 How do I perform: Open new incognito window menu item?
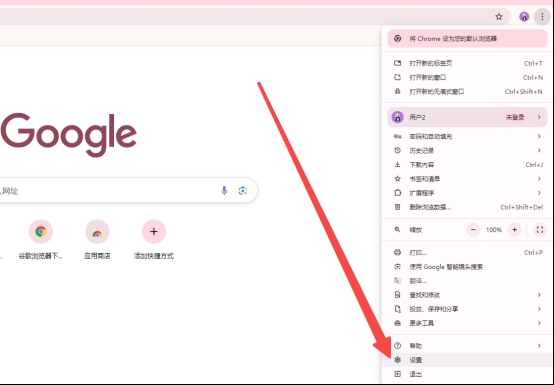tap(467, 91)
